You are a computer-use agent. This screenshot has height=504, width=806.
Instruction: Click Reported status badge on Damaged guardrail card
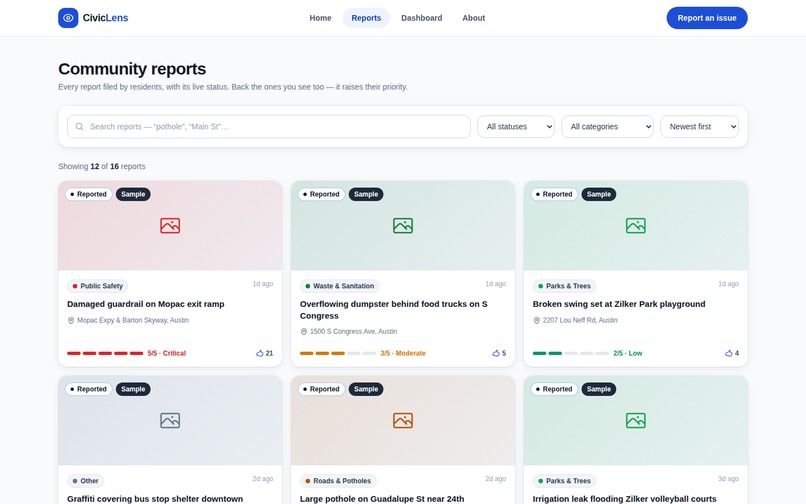88,194
